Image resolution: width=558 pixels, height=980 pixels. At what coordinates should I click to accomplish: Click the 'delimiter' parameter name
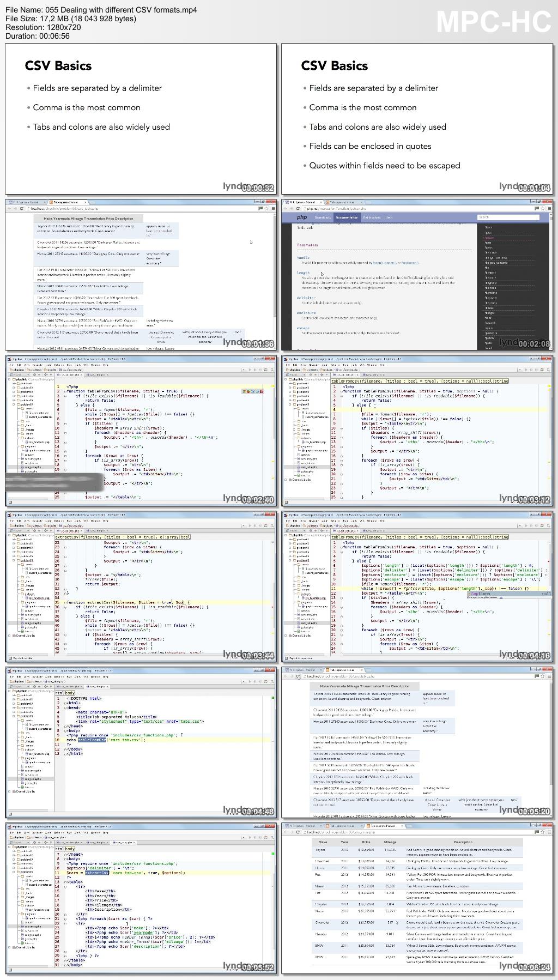pos(306,298)
